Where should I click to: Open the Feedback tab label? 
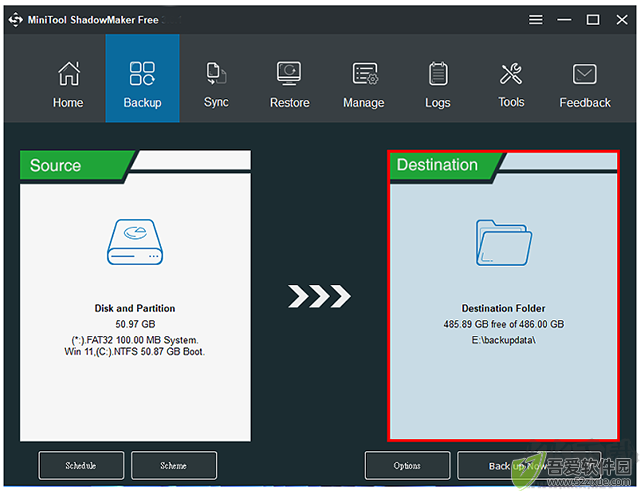pos(585,102)
